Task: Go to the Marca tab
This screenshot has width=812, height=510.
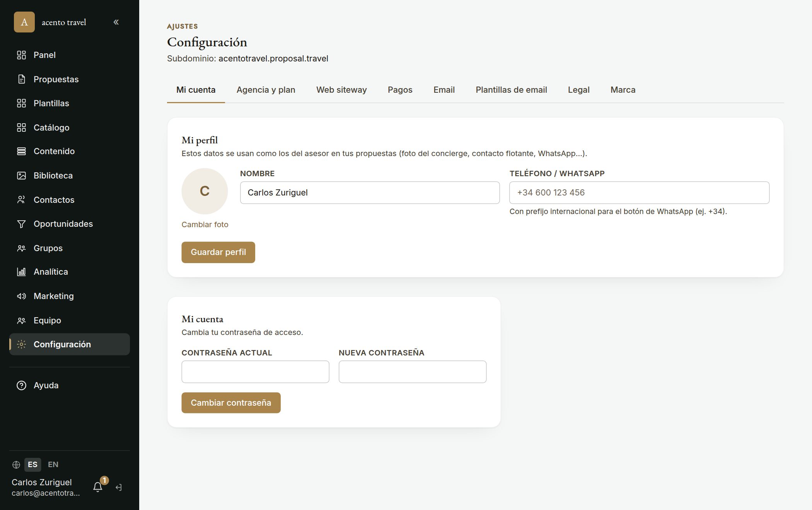Action: coord(623,90)
